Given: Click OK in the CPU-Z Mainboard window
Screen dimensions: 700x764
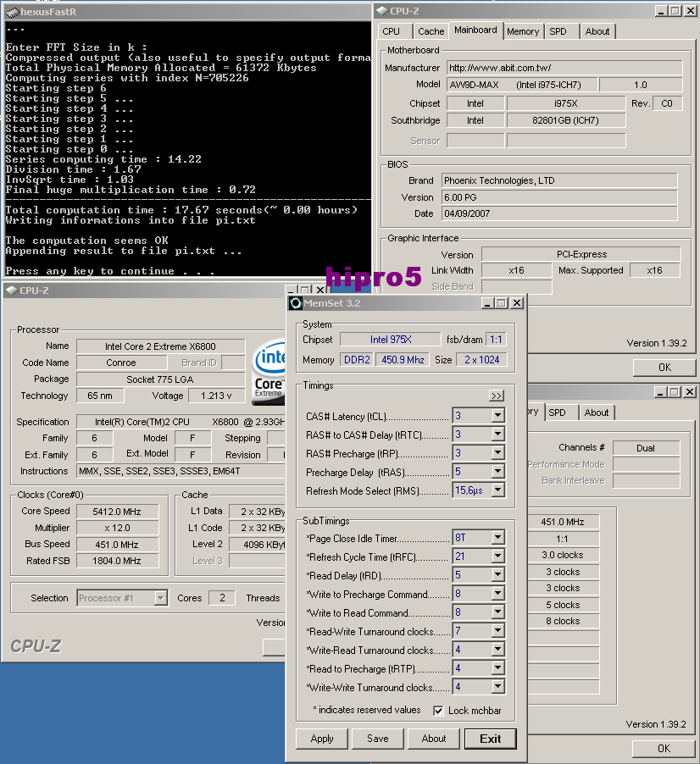Looking at the screenshot, I should [664, 368].
